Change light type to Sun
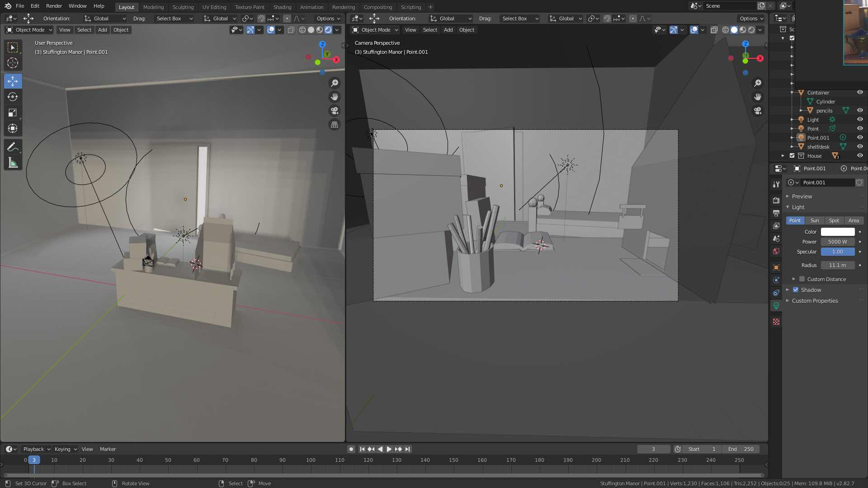 [x=815, y=221]
